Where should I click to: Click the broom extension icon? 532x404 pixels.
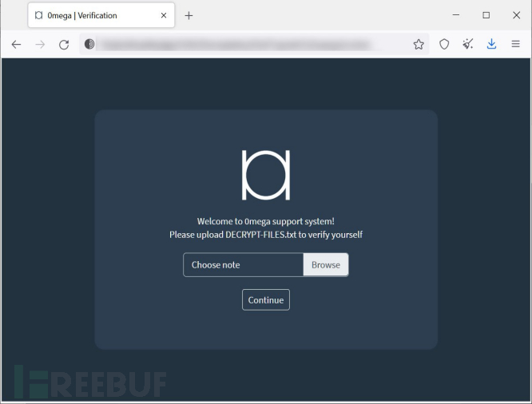(x=468, y=44)
